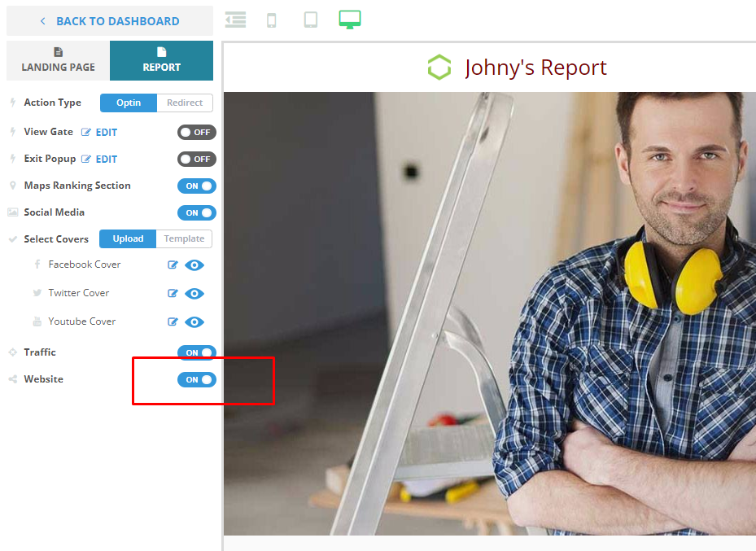Toggle Youtube Cover visibility eye

(194, 321)
